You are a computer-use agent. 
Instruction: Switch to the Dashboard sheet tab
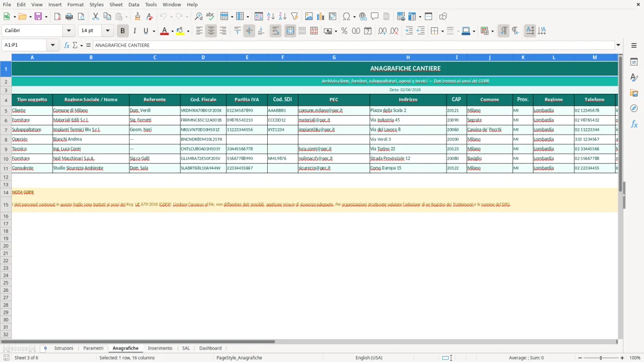[x=210, y=349]
